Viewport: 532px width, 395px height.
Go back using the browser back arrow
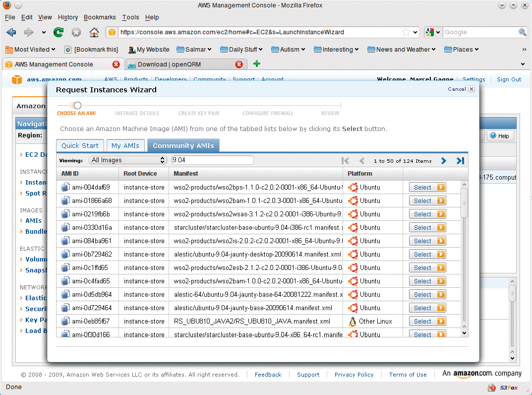(x=11, y=32)
